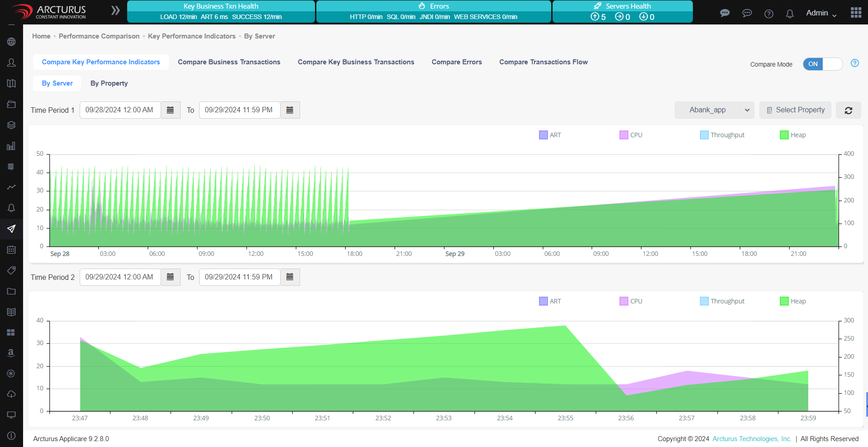
Task: Open the apps grid icon at top right
Action: coord(856,12)
